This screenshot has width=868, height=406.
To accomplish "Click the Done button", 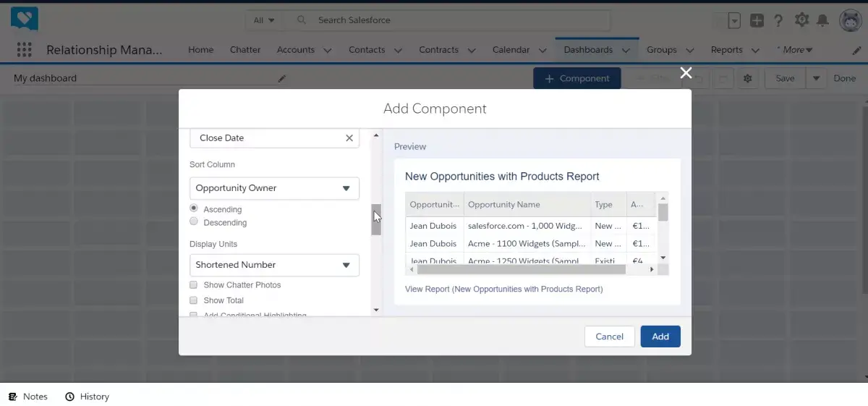I will pyautogui.click(x=844, y=78).
